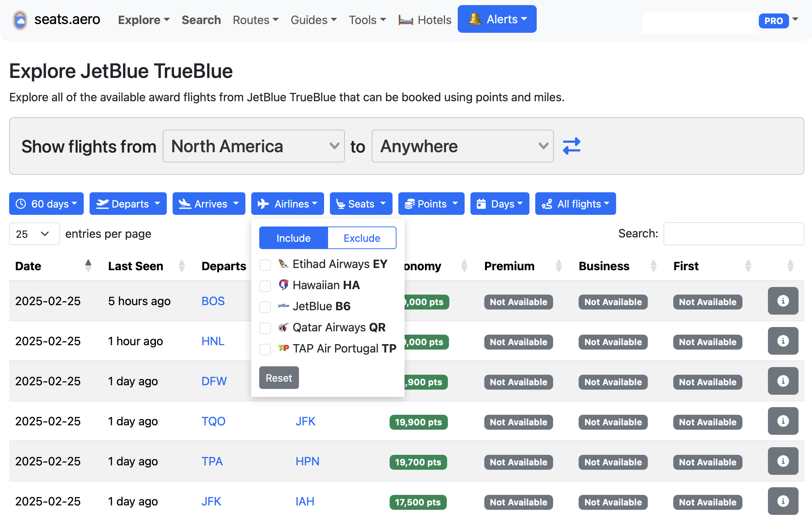Open the BOS departure airport link

[213, 301]
